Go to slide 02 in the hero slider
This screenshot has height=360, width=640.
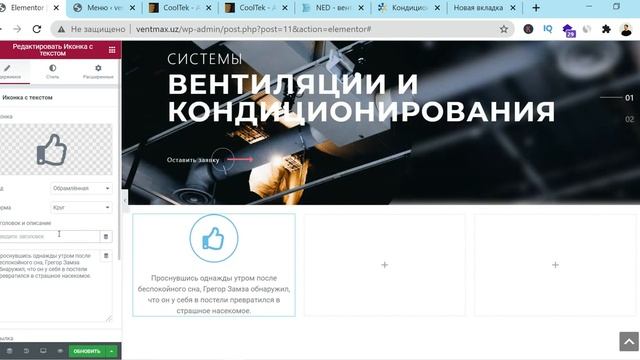[629, 119]
